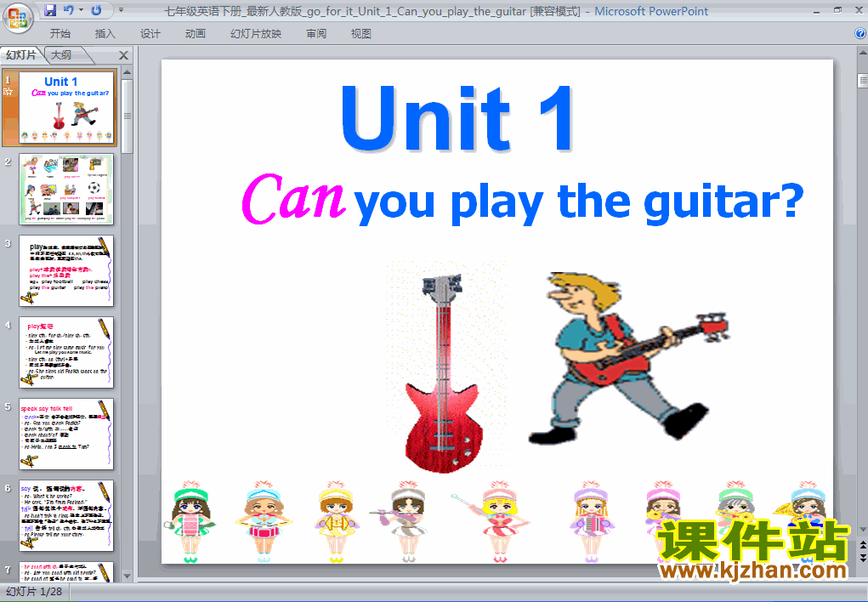Open the 开始 ribbon tab
The image size is (868, 602).
point(60,34)
